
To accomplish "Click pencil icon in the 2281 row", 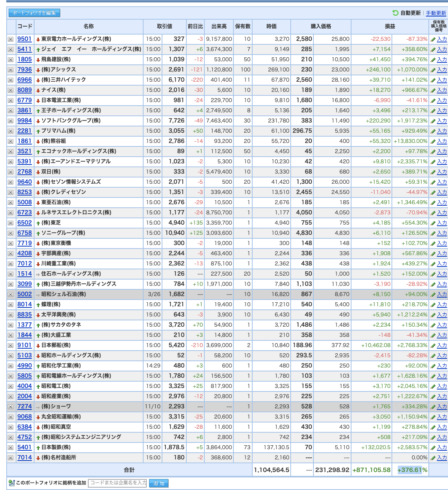I will click(433, 131).
